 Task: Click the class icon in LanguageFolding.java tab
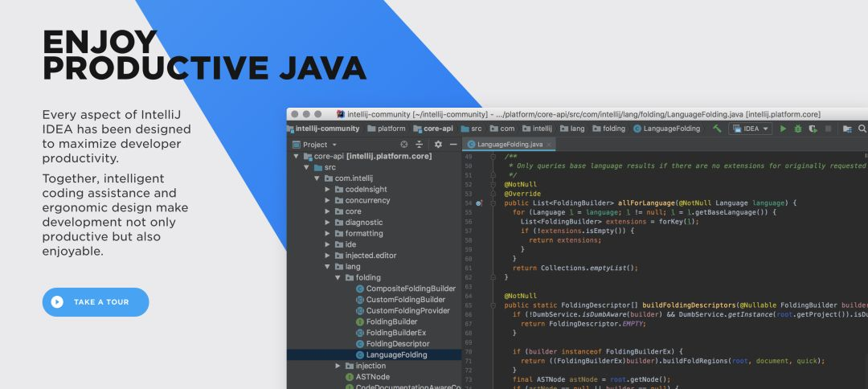pos(472,145)
